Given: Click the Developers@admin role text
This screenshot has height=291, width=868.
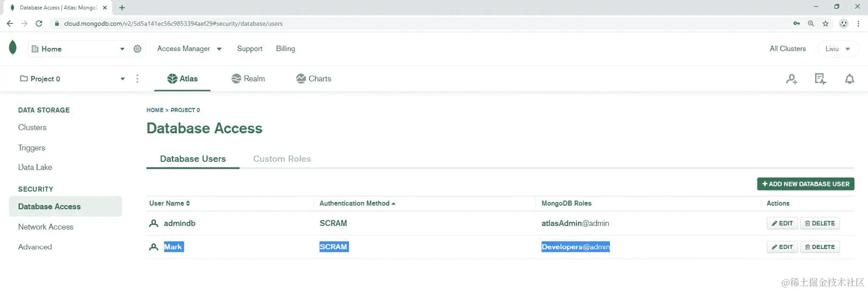Looking at the screenshot, I should (576, 247).
